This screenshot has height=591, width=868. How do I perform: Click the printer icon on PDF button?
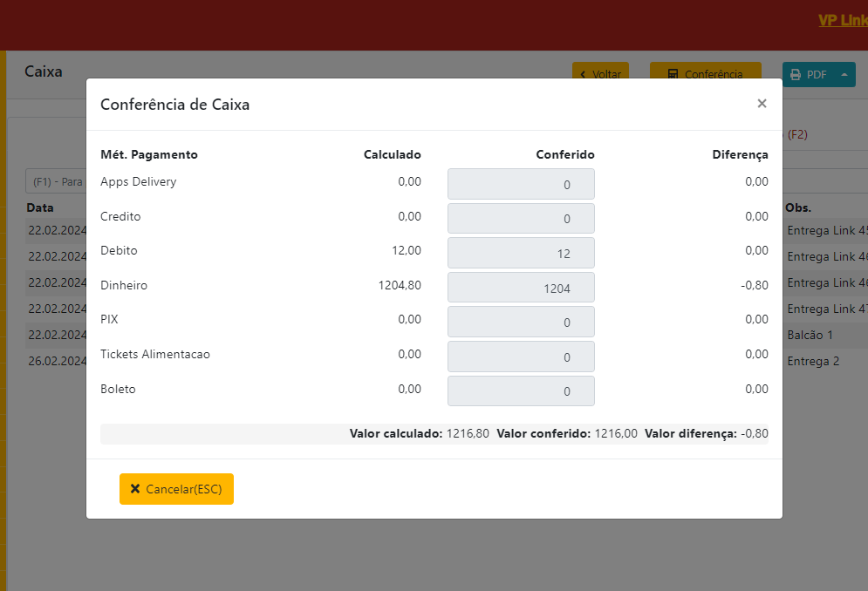pos(796,75)
